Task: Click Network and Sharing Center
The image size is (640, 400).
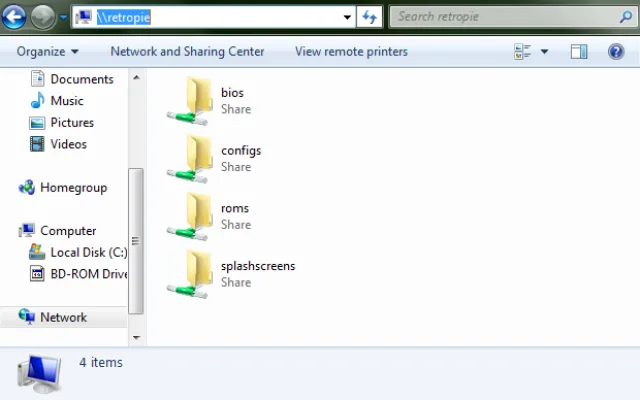Action: point(187,51)
